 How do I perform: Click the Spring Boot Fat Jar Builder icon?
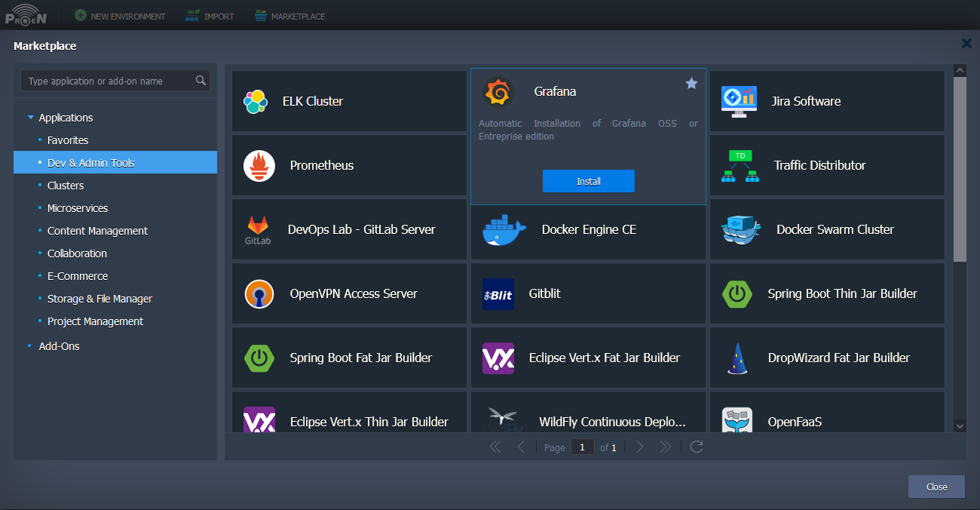point(259,358)
